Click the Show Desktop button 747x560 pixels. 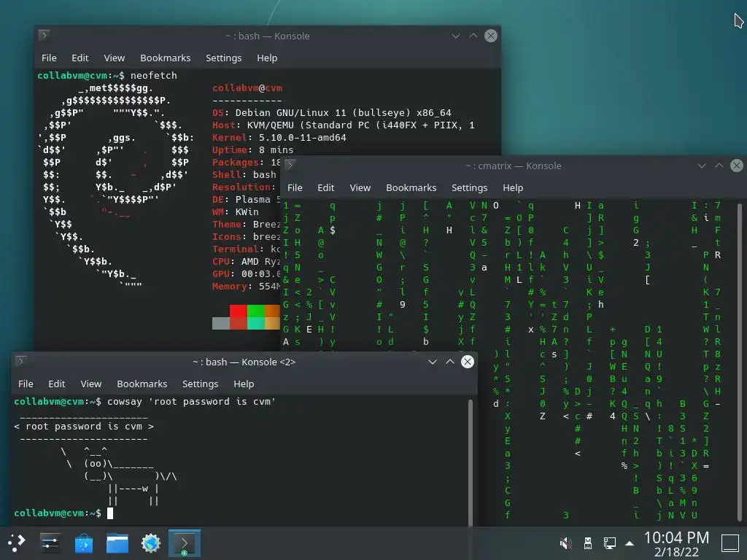[x=729, y=542]
